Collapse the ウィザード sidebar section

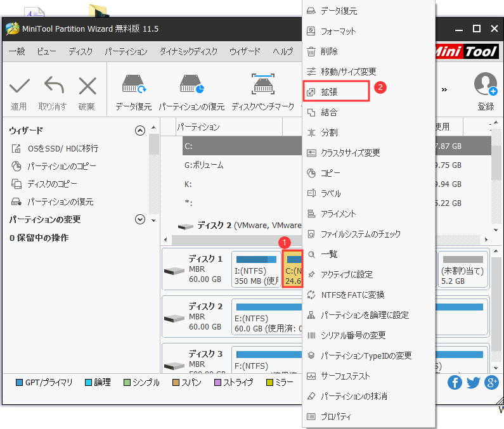pyautogui.click(x=140, y=131)
